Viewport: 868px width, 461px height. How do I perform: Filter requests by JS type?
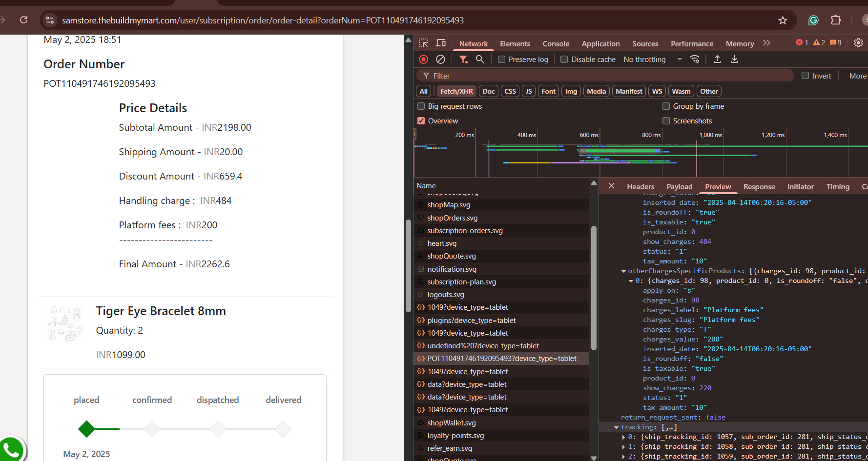pos(528,91)
